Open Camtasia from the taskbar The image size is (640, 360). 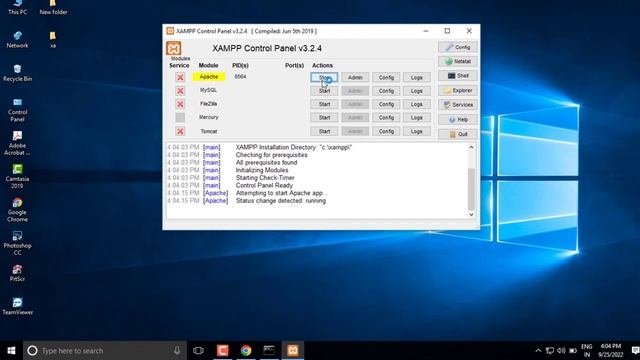pyautogui.click(x=222, y=350)
